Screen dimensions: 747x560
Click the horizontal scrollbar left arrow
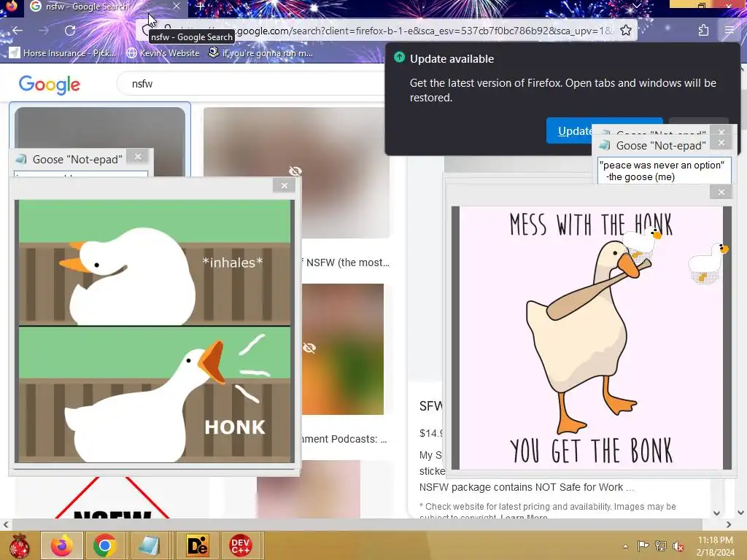(6, 524)
